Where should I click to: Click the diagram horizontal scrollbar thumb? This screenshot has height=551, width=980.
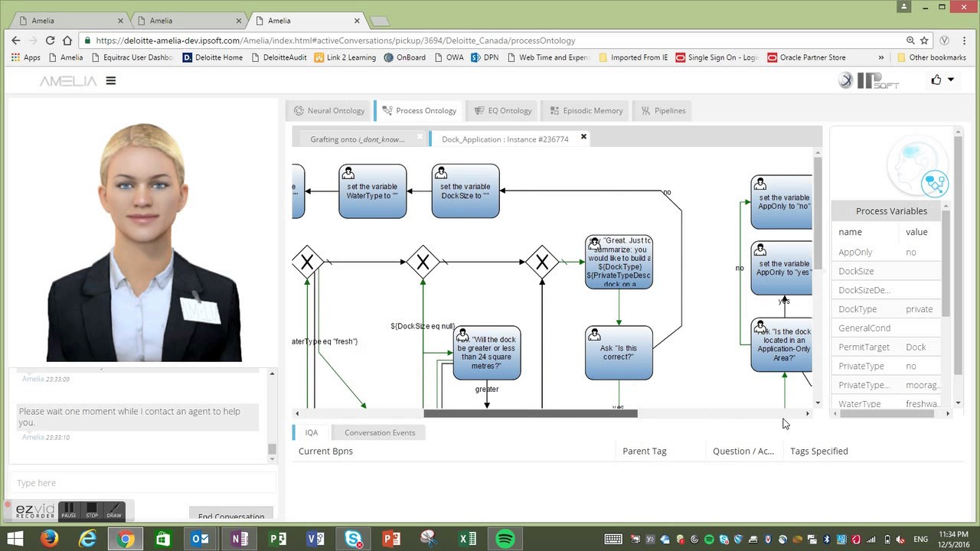[x=530, y=413]
